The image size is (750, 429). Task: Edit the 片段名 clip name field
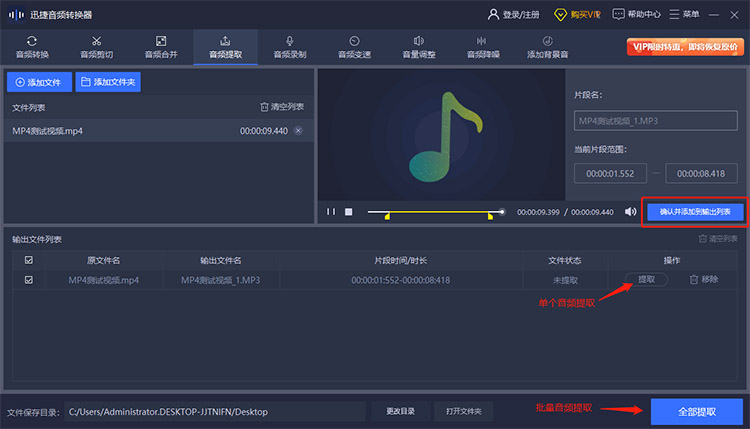click(x=656, y=121)
